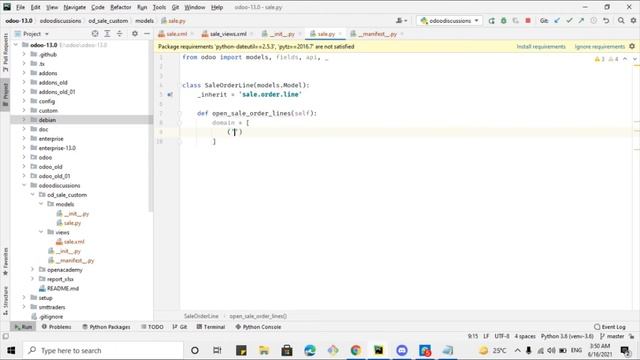This screenshot has height=360, width=640.
Task: Open the TODO tool window
Action: click(152, 327)
